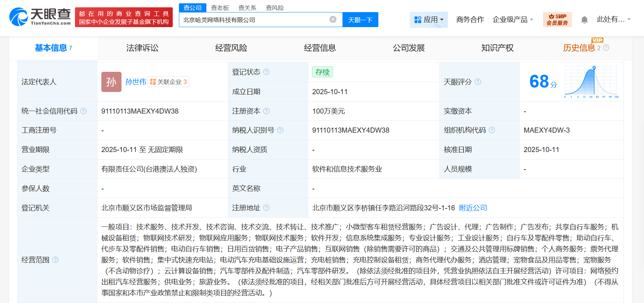
Task: Select the 查老板 search tab
Action: tap(220, 8)
